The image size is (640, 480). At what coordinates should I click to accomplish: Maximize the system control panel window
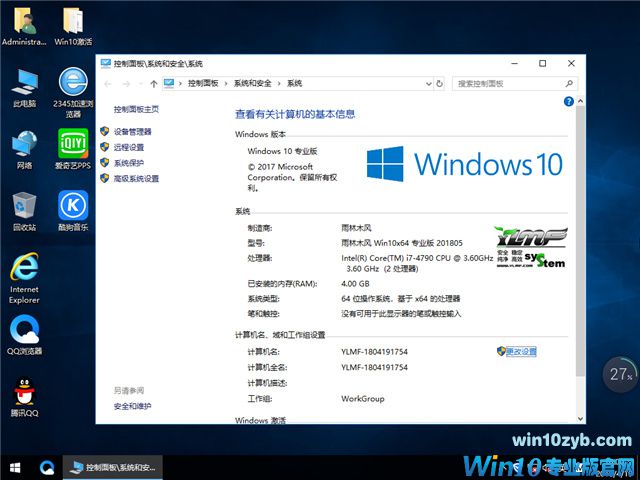(542, 63)
